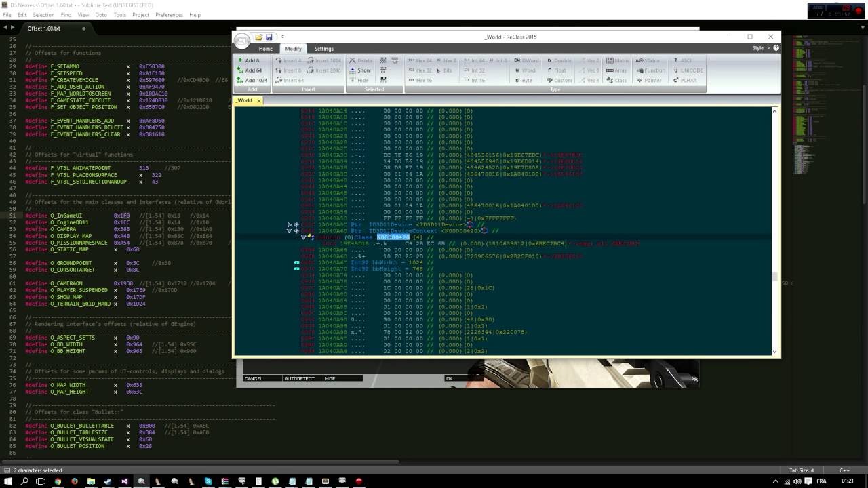The width and height of the screenshot is (868, 488).
Task: Click the AUTODETECT button behind ReClass
Action: coord(302,378)
